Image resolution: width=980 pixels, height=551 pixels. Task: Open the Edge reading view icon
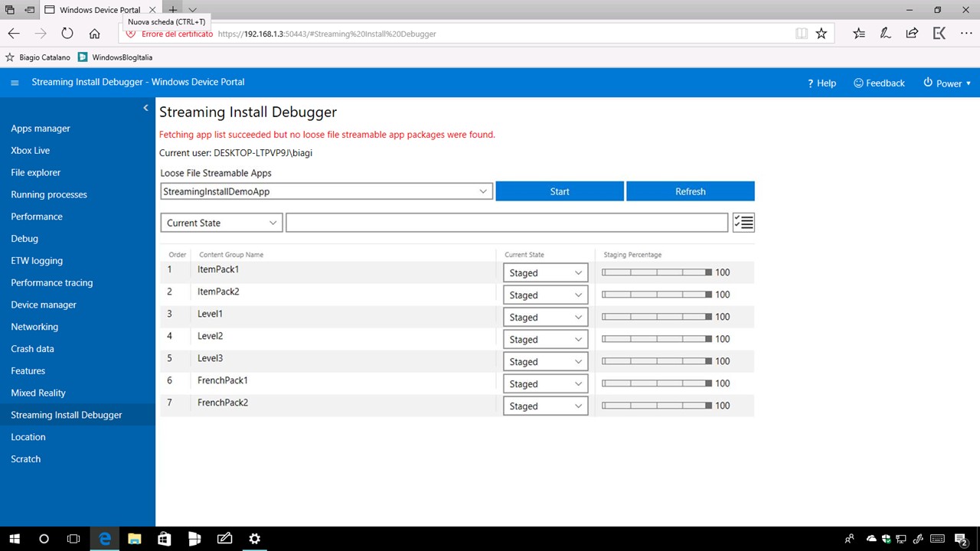[x=801, y=34]
